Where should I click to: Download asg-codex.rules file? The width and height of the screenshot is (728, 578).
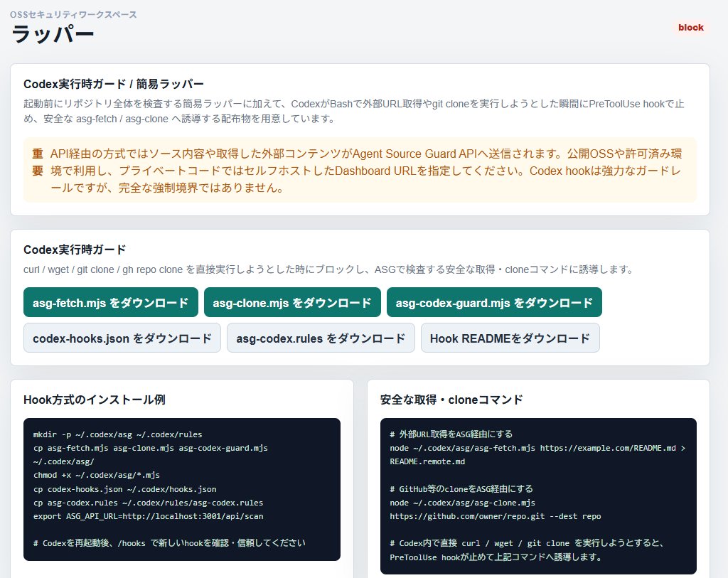[x=321, y=338]
